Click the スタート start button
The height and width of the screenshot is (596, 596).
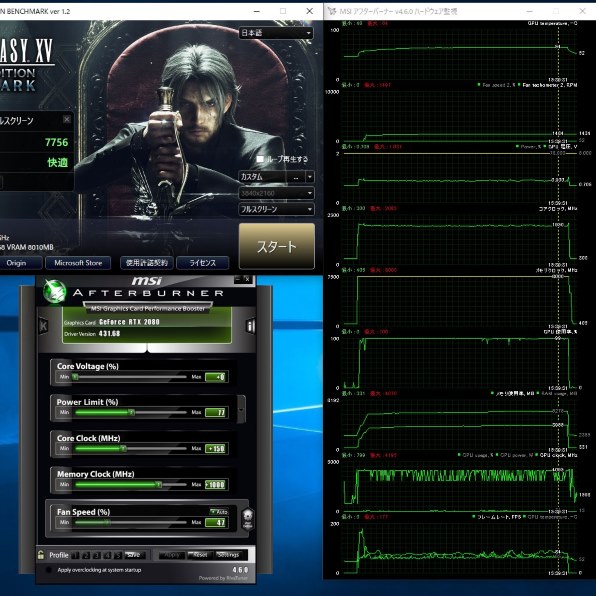click(277, 246)
